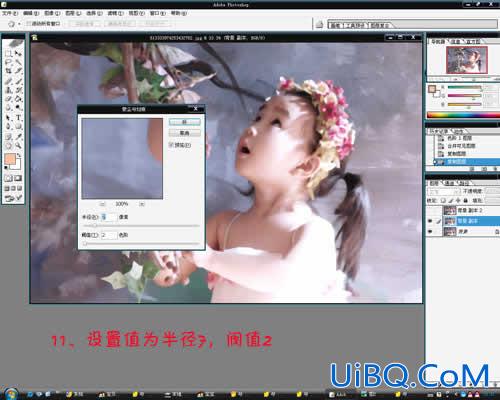This screenshot has height=400, width=500.
Task: Zoom out the filter preview with the minus button
Action: 103,204
